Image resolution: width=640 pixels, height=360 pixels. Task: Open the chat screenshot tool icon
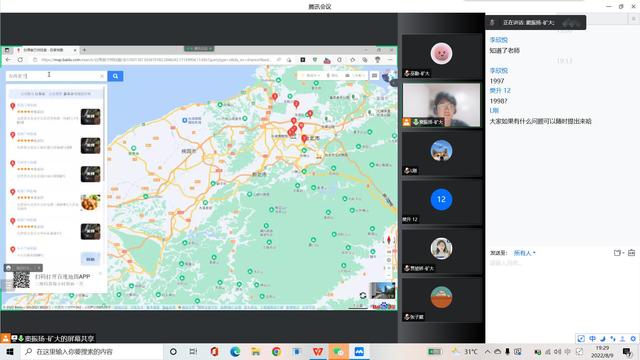[617, 253]
